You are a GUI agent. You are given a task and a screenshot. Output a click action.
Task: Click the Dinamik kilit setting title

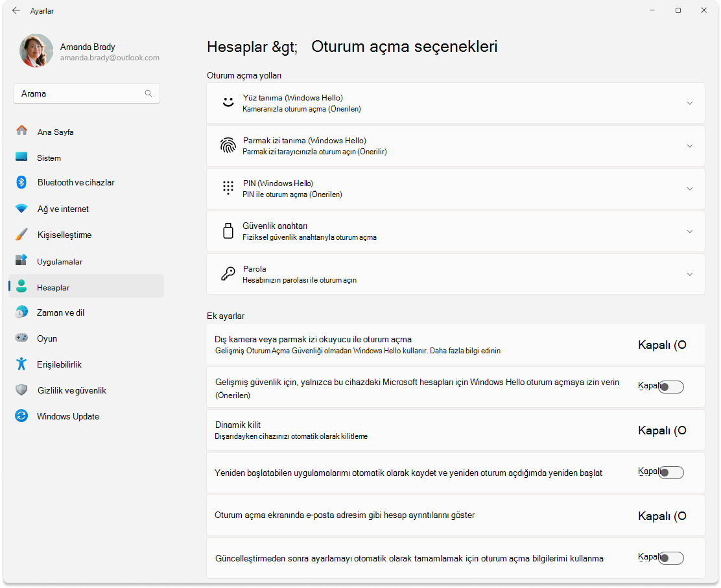pyautogui.click(x=238, y=425)
